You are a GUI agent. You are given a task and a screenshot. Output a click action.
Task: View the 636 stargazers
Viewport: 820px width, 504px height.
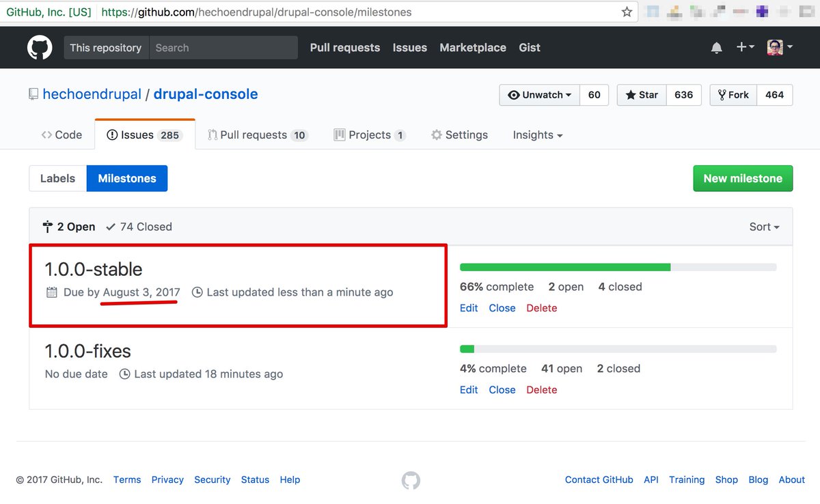point(683,95)
